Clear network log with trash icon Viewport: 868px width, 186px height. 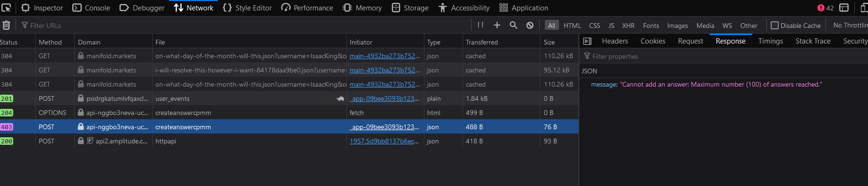click(7, 25)
